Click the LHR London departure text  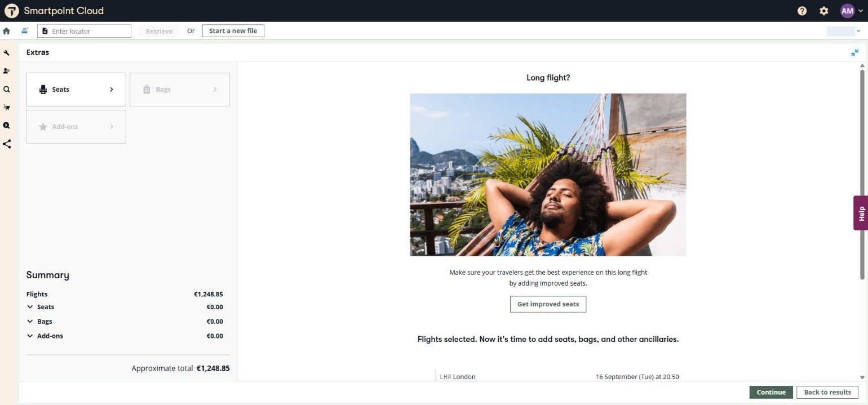coord(458,377)
